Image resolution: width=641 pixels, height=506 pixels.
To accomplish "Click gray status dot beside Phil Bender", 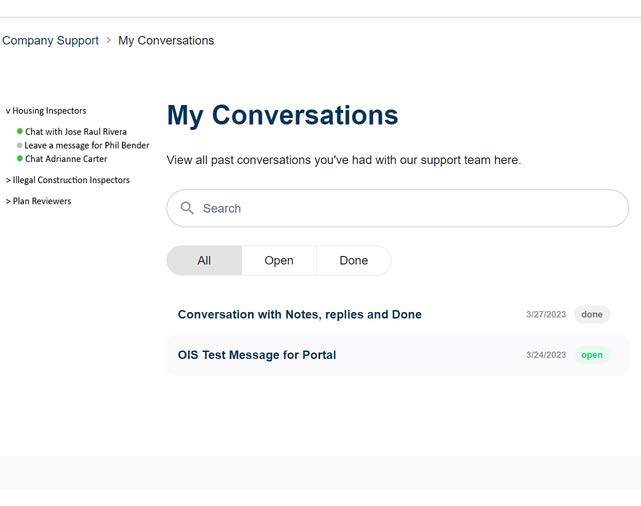I will [x=19, y=145].
